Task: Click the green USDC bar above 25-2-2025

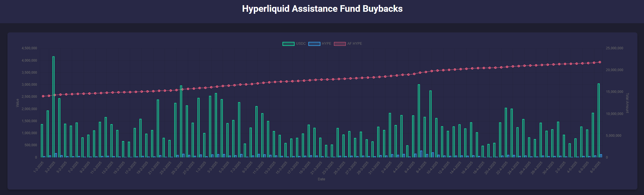Action: [181, 122]
